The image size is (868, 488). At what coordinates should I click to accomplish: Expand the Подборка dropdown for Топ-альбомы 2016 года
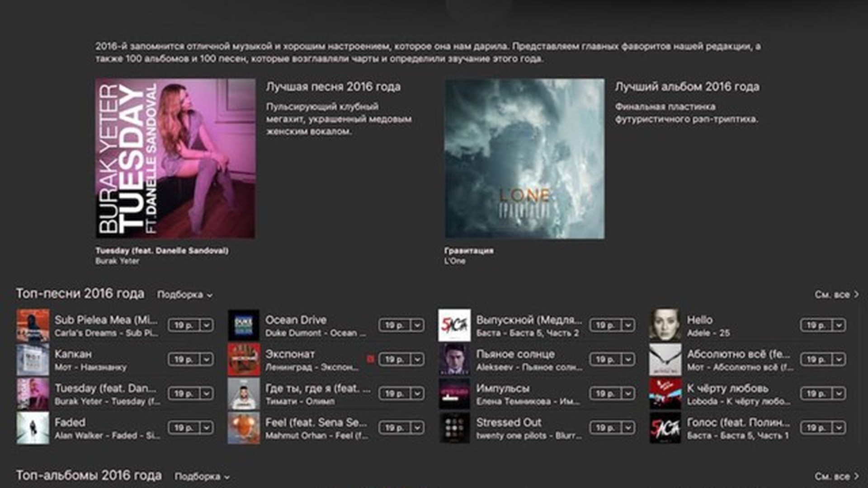[202, 476]
